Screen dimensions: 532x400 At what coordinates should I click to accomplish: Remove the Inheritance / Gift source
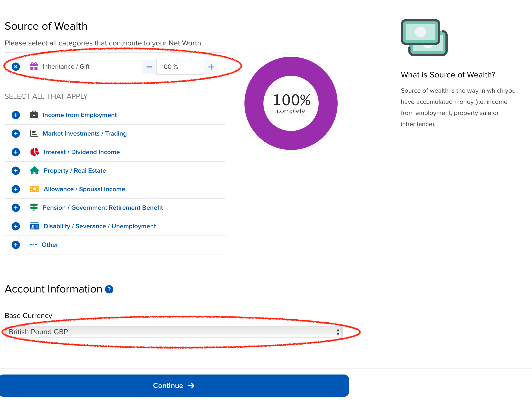pos(16,67)
